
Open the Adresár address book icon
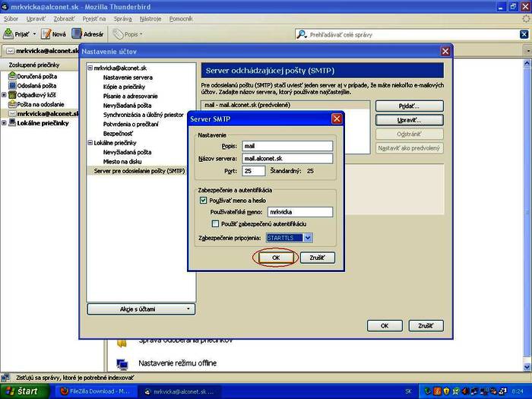[x=77, y=34]
